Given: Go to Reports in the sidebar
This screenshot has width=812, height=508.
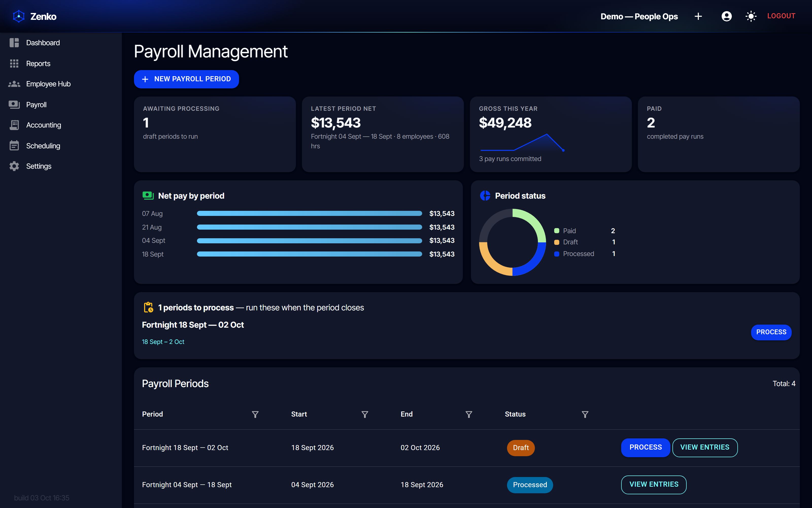Looking at the screenshot, I should pyautogui.click(x=61, y=63).
